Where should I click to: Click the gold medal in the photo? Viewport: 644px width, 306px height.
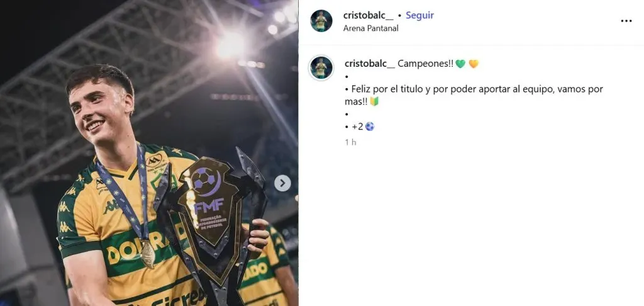148,254
